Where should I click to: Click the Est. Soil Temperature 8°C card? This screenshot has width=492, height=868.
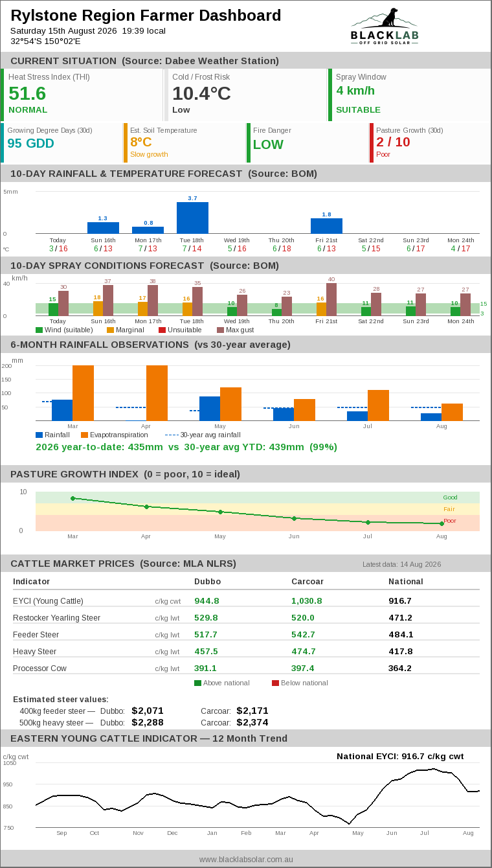[184, 143]
